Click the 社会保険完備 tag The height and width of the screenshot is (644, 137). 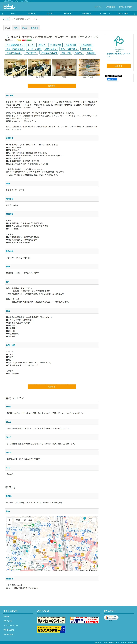(86, 45)
